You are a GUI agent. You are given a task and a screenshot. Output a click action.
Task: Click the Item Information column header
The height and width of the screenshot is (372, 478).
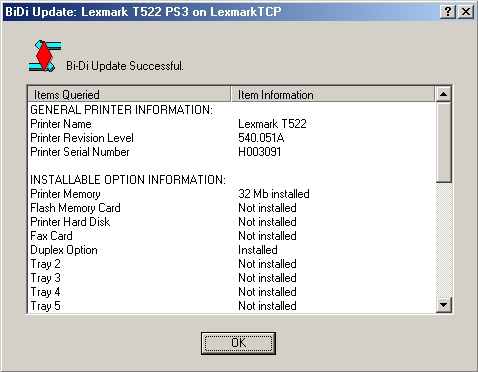tap(333, 94)
